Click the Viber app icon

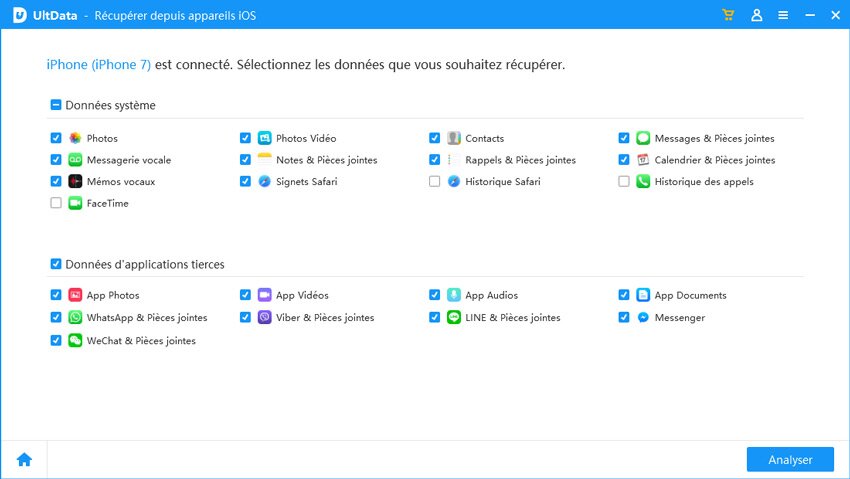[264, 317]
